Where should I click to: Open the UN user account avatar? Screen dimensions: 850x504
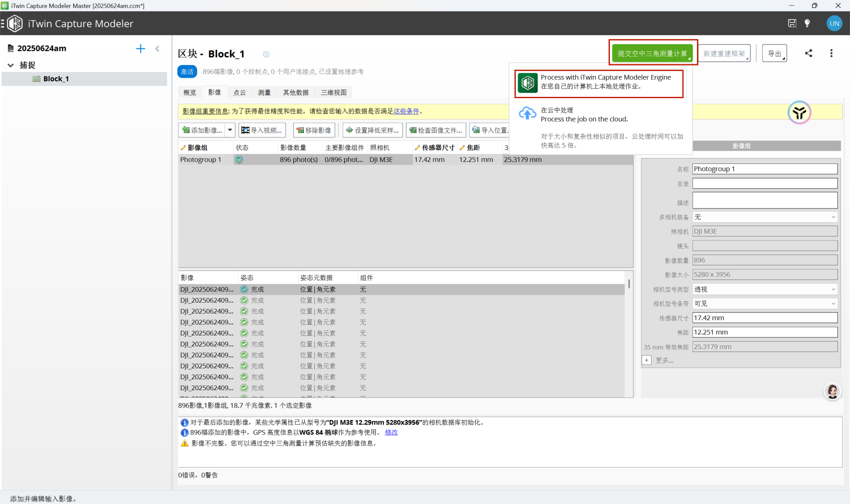click(834, 23)
